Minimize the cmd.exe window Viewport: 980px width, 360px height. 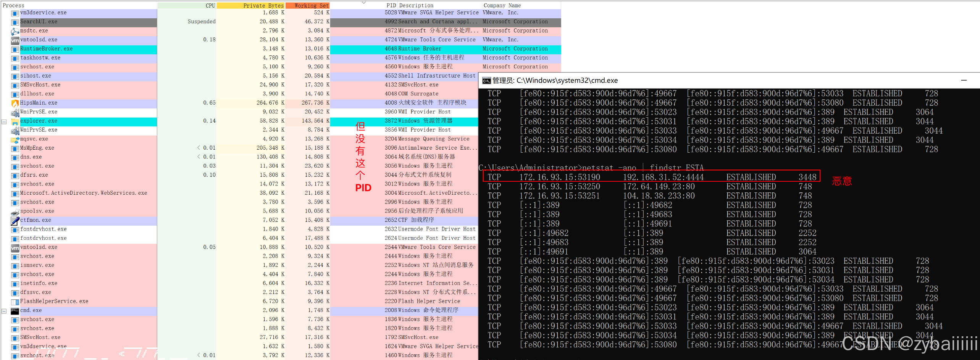(964, 81)
